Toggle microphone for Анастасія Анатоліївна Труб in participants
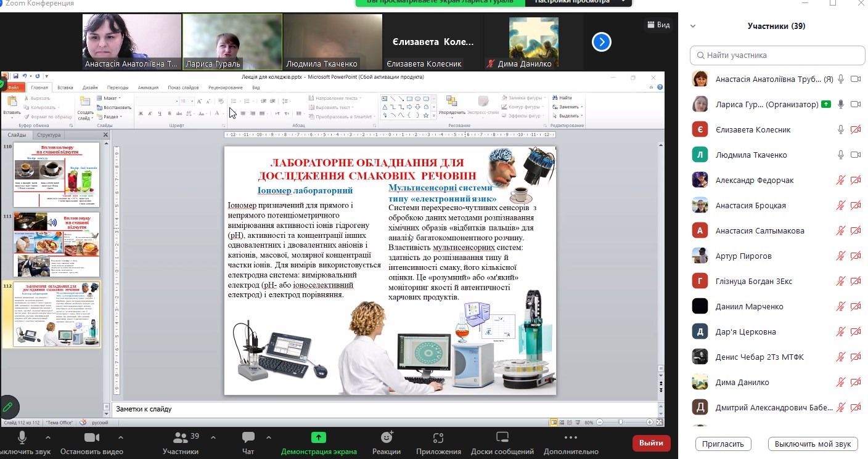This screenshot has height=459, width=868. point(840,79)
